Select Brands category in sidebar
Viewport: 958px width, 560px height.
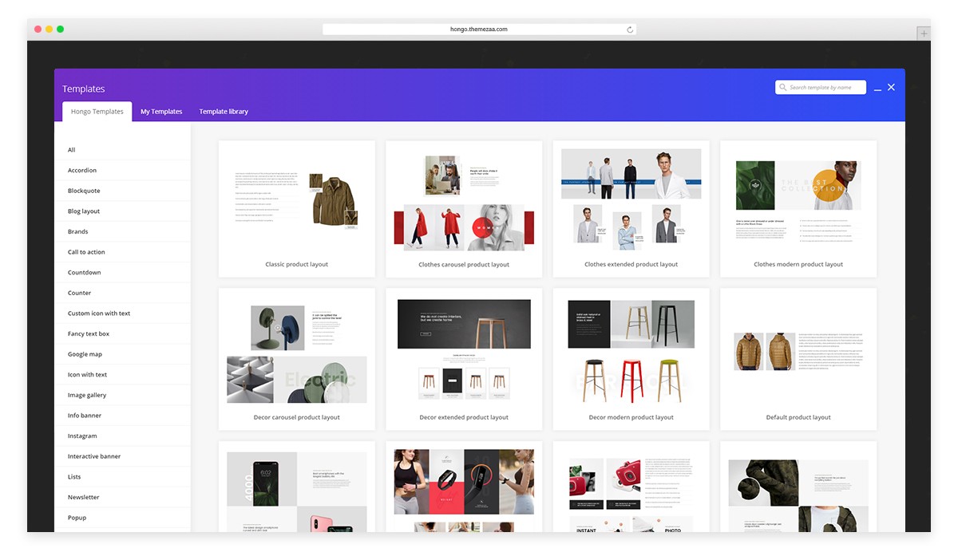tap(122, 231)
